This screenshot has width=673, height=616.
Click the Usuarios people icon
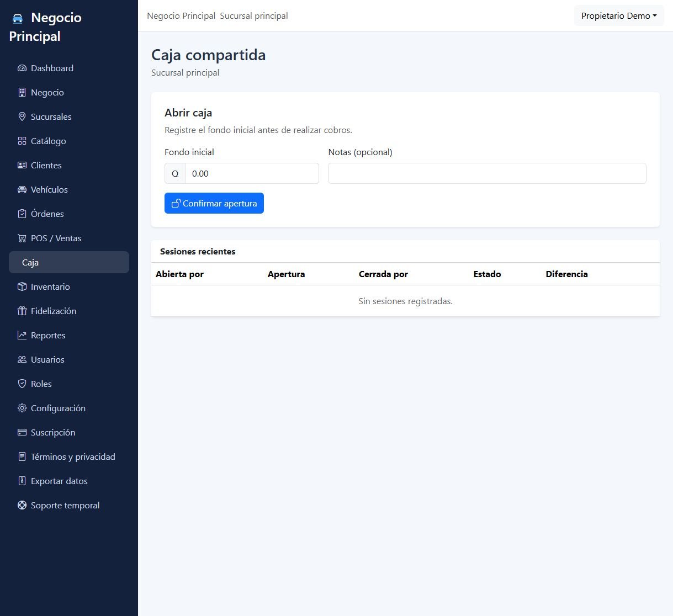22,360
